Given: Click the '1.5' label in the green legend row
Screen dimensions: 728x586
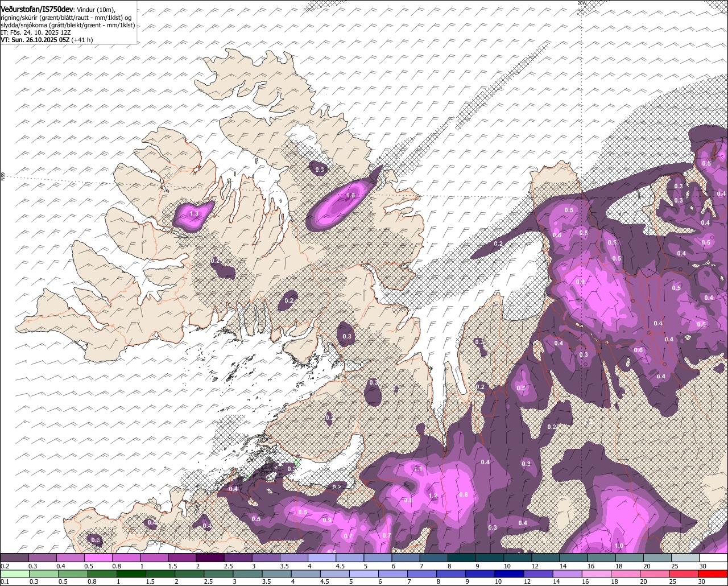Looking at the screenshot, I should coord(150,581).
